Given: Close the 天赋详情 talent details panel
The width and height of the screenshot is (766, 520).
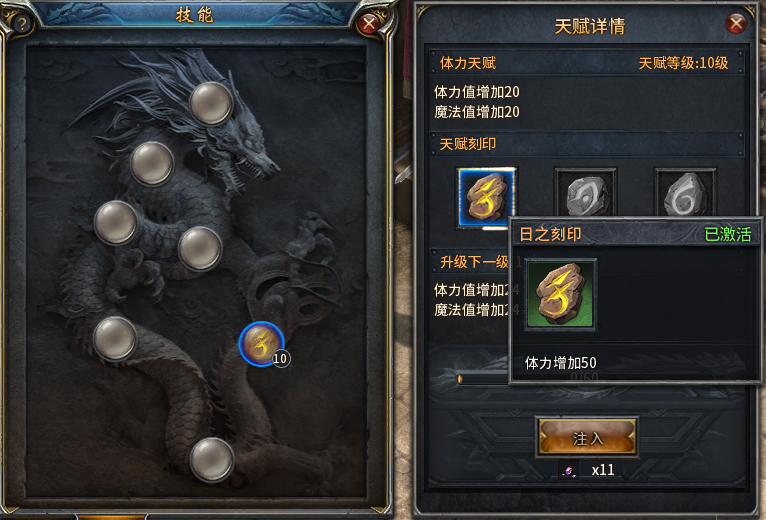Looking at the screenshot, I should (736, 23).
